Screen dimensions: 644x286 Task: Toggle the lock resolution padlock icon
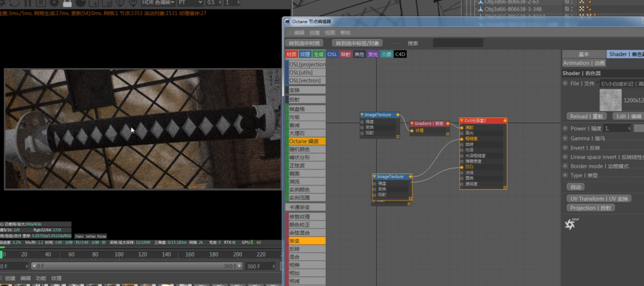[x=67, y=3]
